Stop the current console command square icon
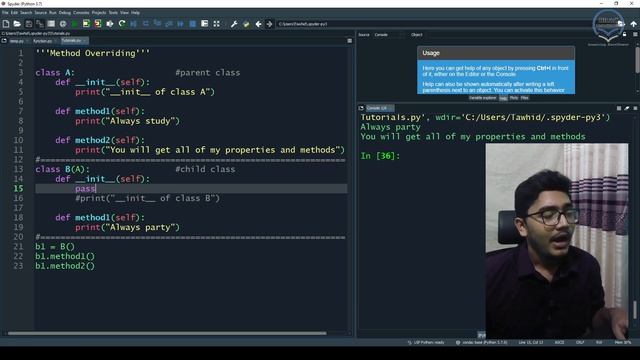This screenshot has width=640, height=360. tap(619, 108)
